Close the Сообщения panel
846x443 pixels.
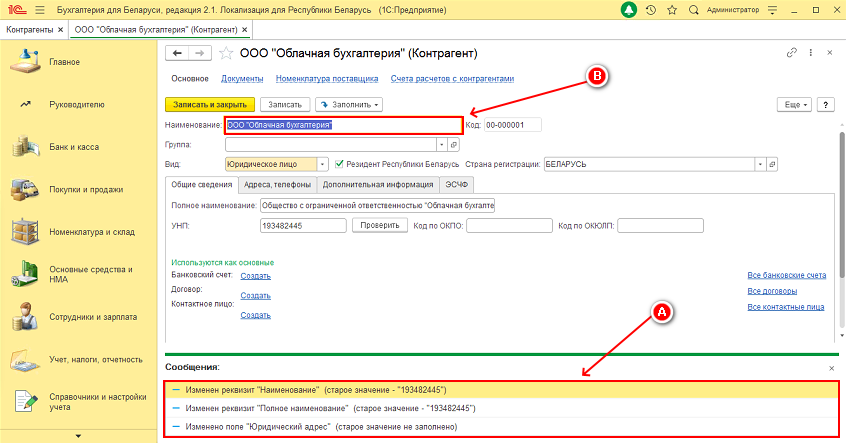click(831, 368)
